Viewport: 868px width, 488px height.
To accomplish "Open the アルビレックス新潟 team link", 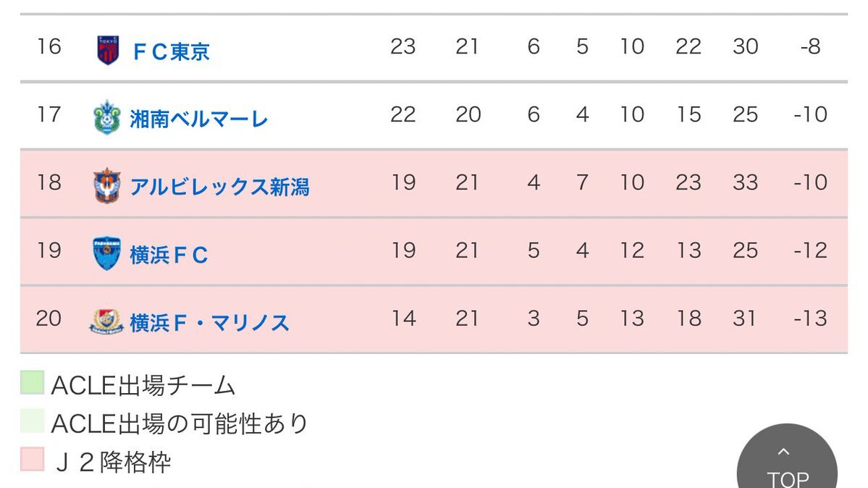I will (220, 188).
